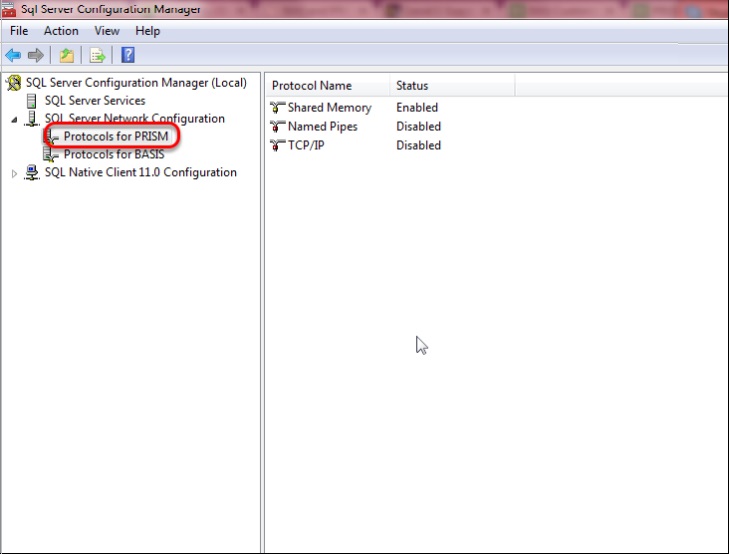
Task: Select SQL Server Configuration Manager (Local) root
Action: (136, 83)
